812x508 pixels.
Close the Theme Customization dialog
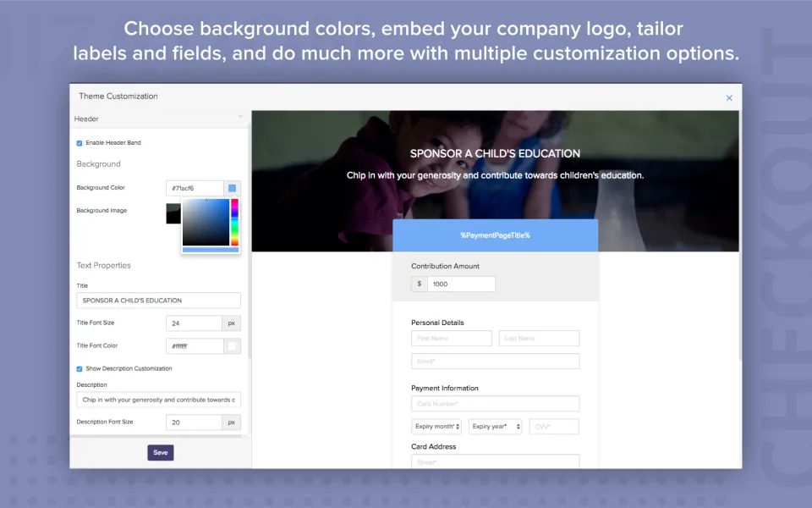[729, 98]
